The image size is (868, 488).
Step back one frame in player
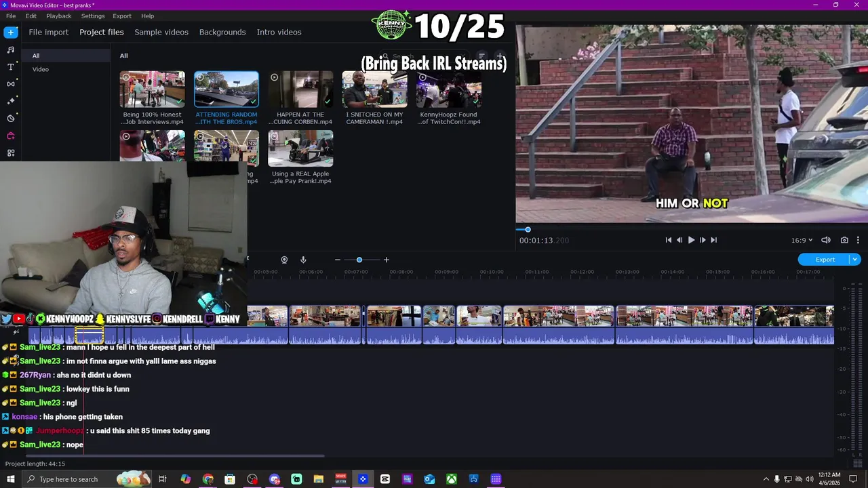679,240
